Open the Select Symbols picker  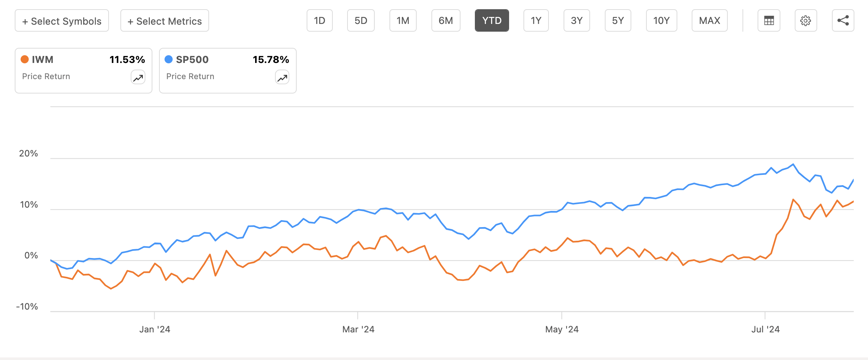tap(62, 21)
